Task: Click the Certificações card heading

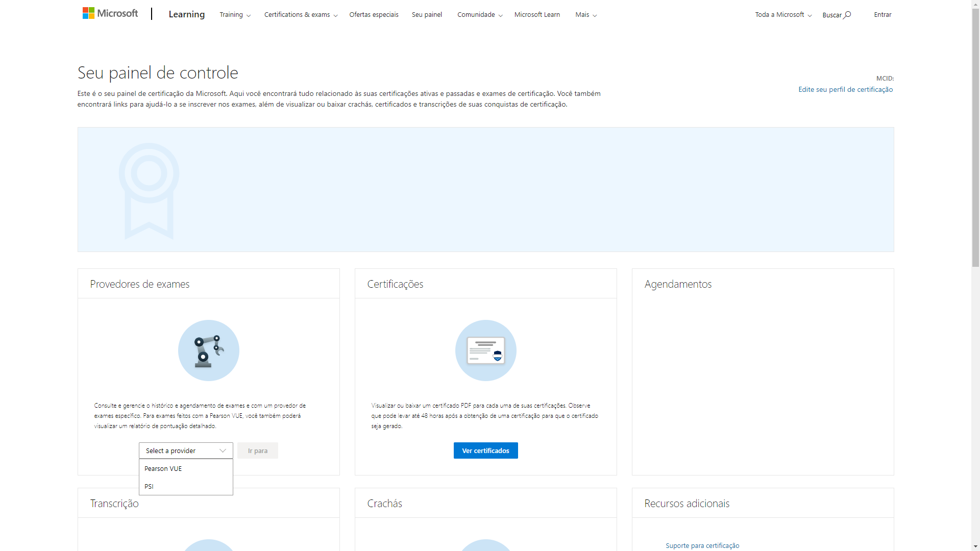Action: (395, 284)
